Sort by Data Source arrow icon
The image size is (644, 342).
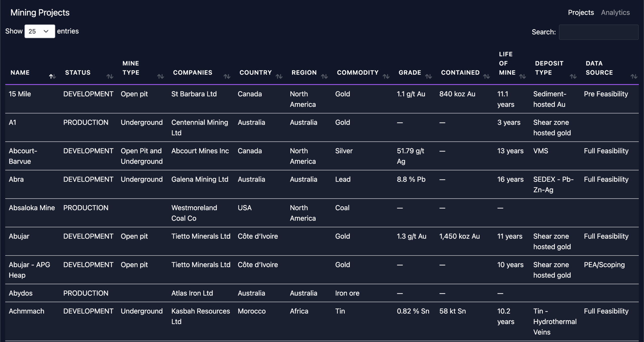tap(634, 76)
